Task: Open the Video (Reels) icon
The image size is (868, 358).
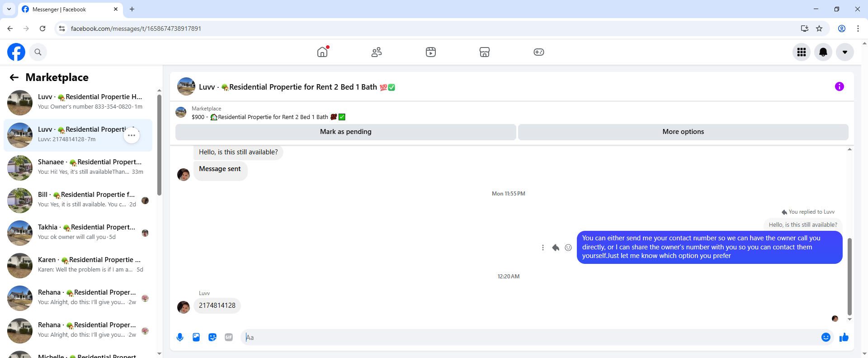Action: pos(431,52)
